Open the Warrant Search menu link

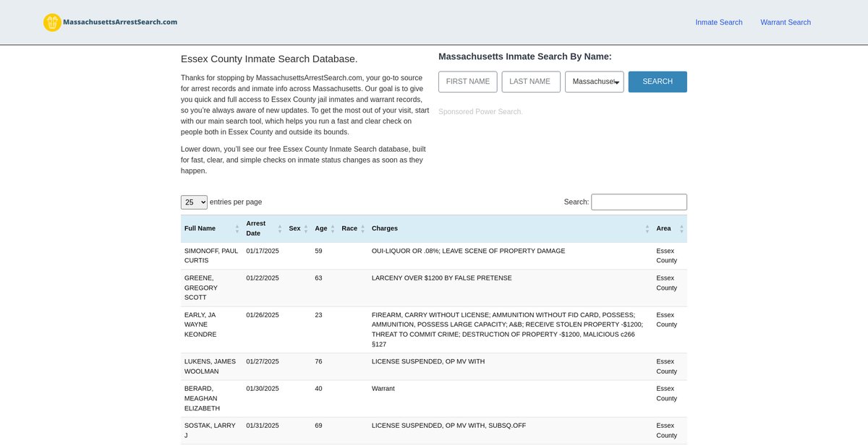(x=785, y=22)
